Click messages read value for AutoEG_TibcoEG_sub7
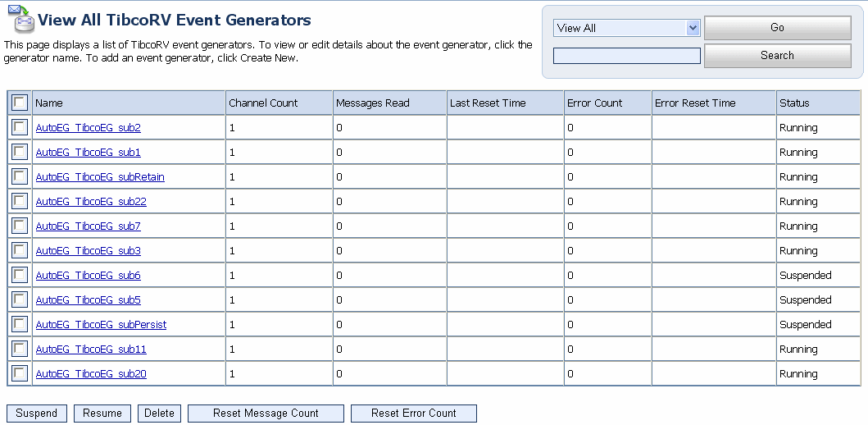Viewport: 868px width, 425px height. click(x=339, y=226)
